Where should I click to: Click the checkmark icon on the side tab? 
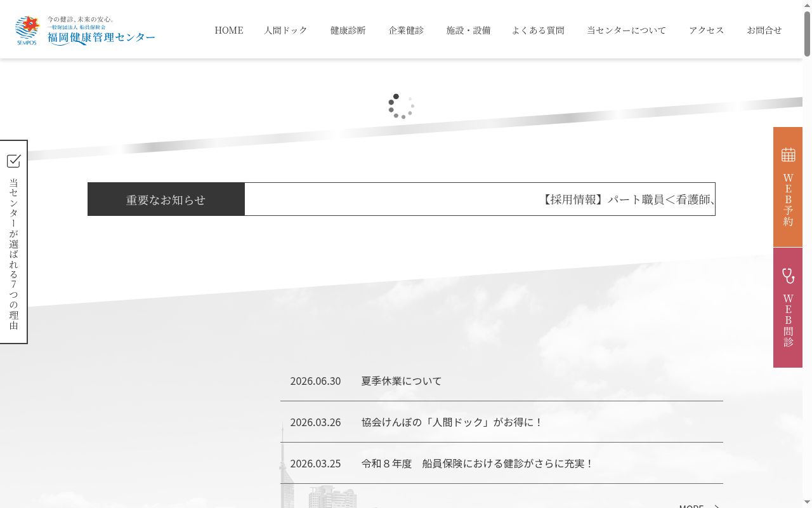13,161
